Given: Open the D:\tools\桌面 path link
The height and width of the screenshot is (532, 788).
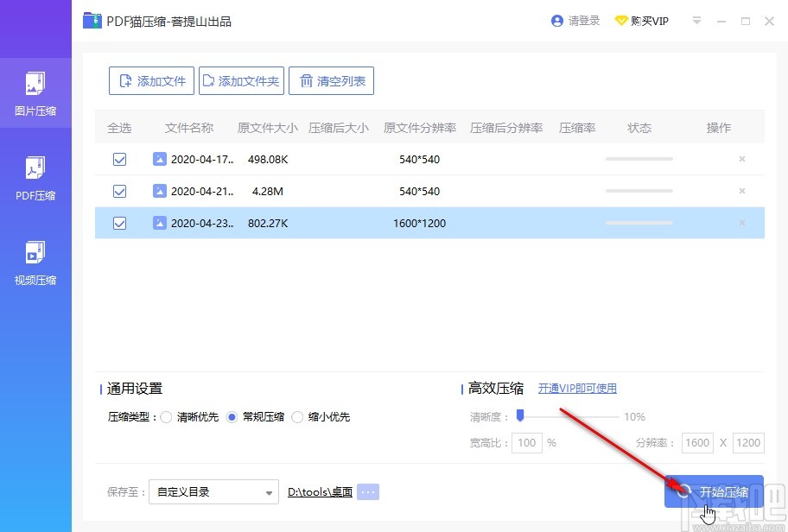Looking at the screenshot, I should (x=320, y=491).
